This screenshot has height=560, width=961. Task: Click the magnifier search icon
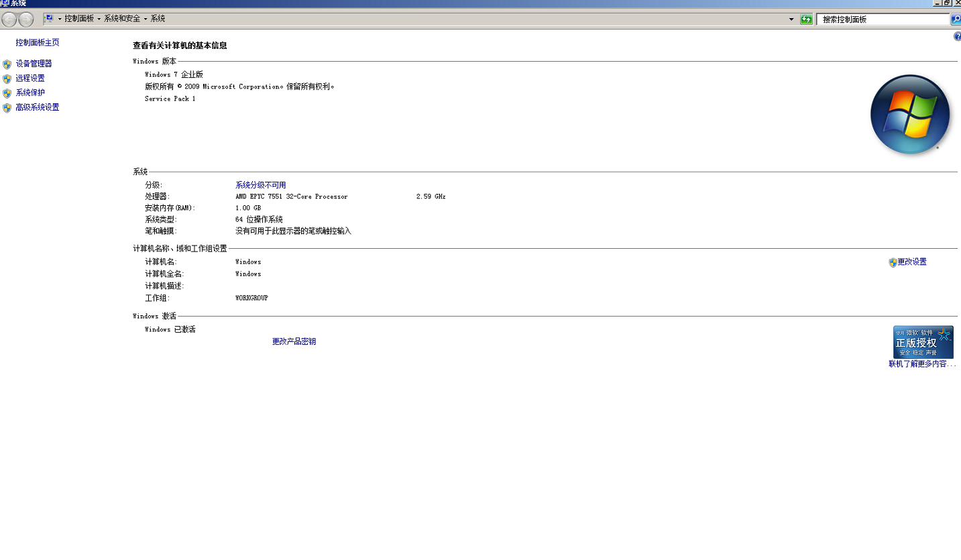coord(956,19)
